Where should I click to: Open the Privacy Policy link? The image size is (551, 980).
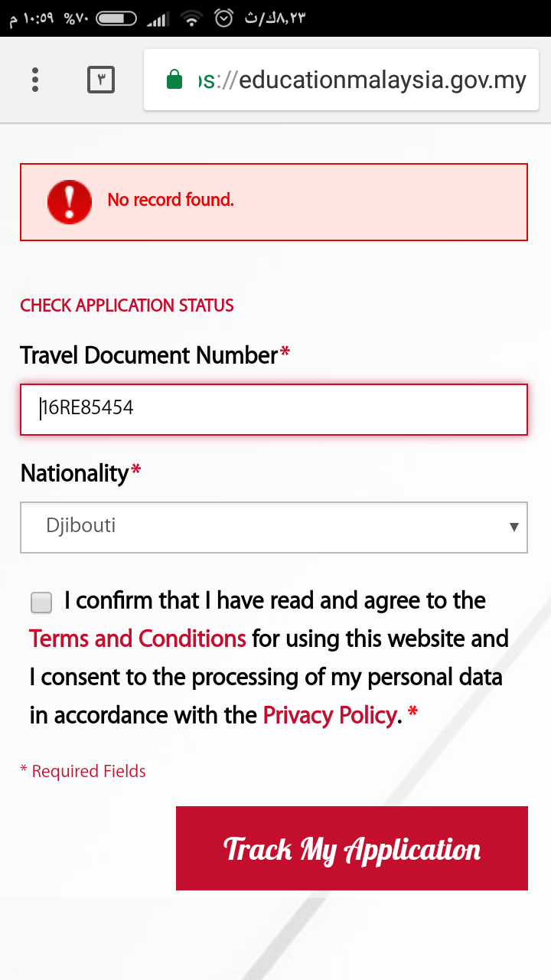coord(330,715)
